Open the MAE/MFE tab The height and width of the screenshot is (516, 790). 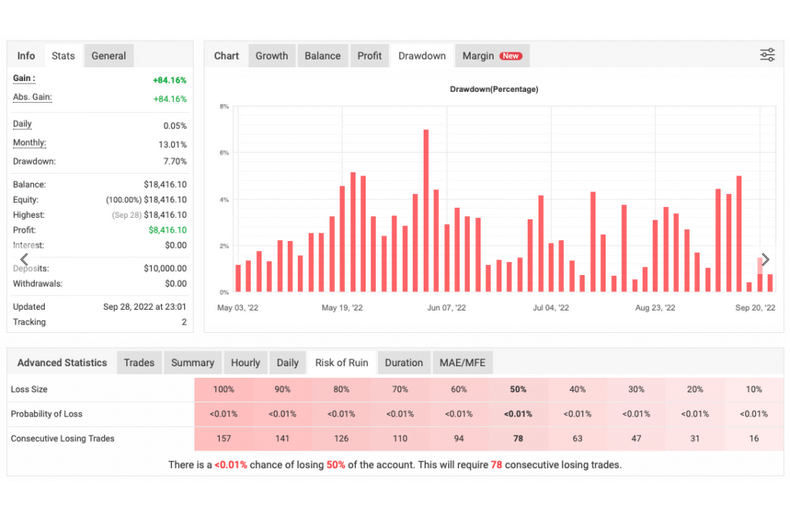[463, 363]
